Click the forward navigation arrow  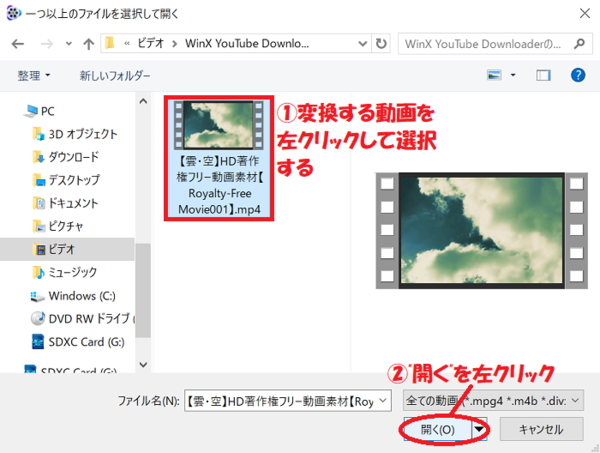coord(47,44)
